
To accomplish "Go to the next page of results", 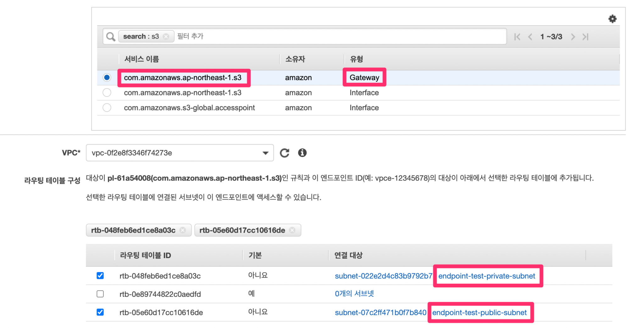I will pyautogui.click(x=573, y=37).
